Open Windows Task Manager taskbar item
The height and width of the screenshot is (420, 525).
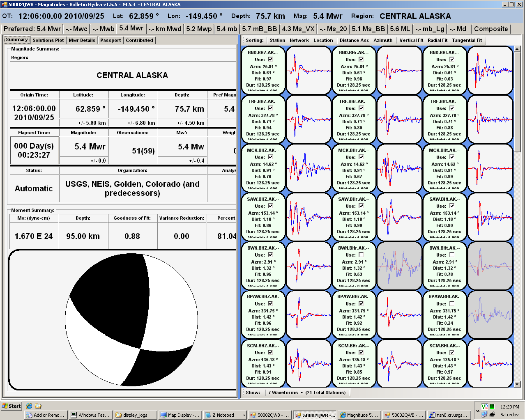[90, 415]
